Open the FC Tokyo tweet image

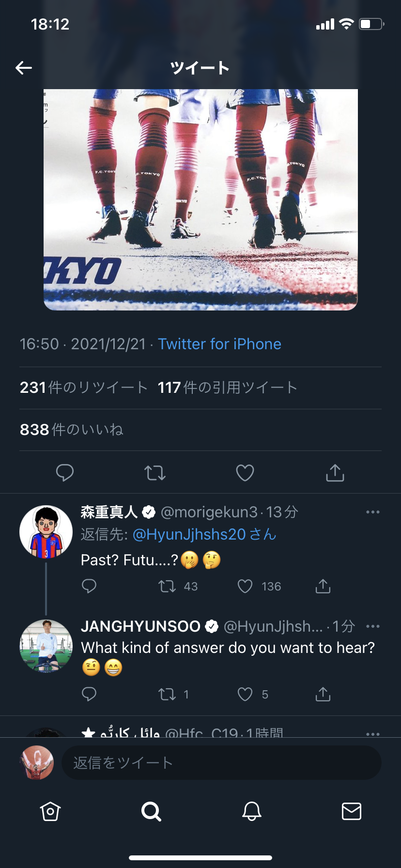click(200, 199)
